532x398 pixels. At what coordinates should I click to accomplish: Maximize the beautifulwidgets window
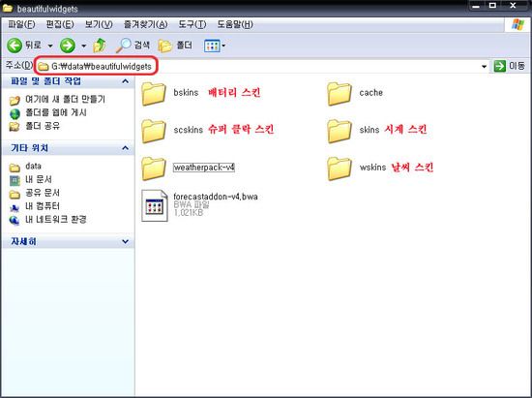(x=492, y=6)
